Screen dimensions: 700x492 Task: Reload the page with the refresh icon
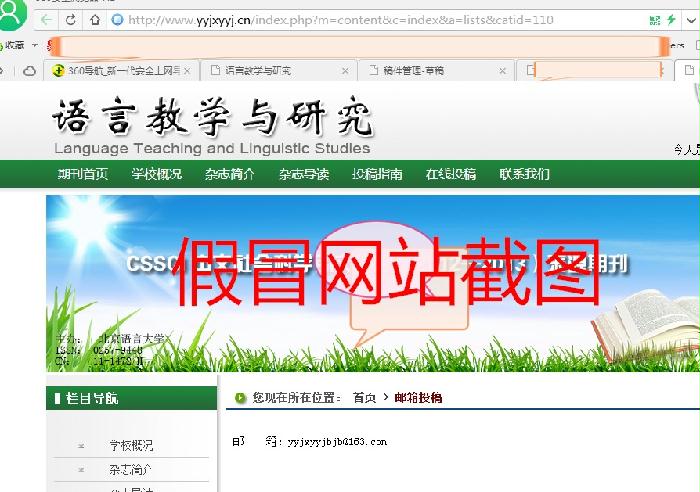[x=71, y=19]
